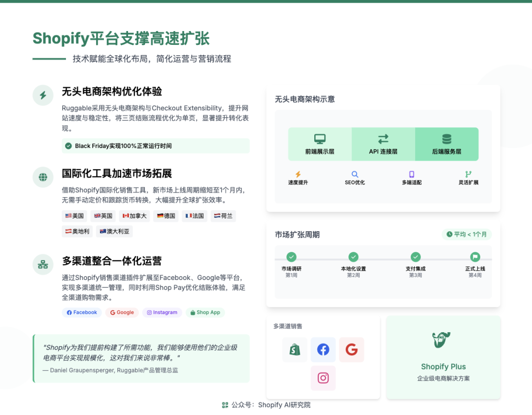
Task: Click the 企业级电商解决方案 caption
Action: (443, 379)
